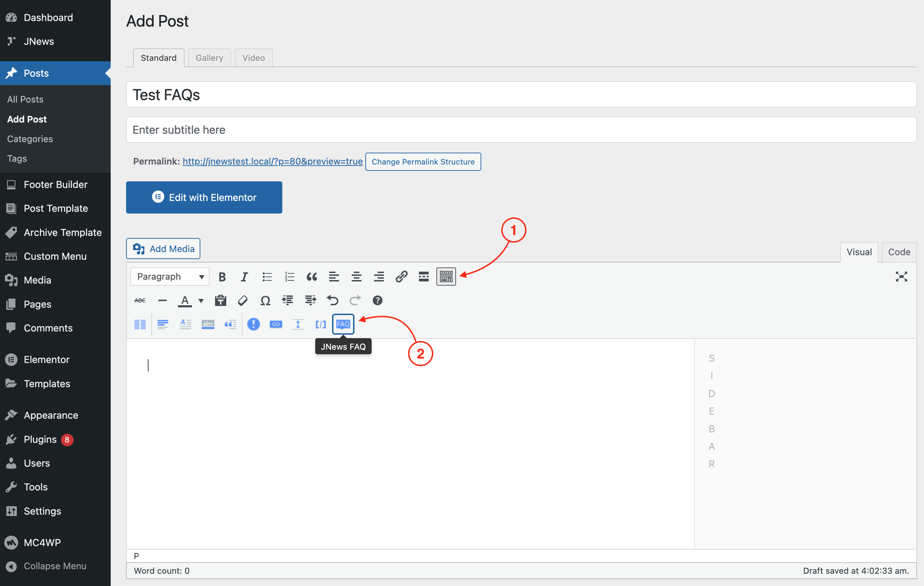Switch to the Gallery post format tab
This screenshot has height=586, width=924.
tap(209, 58)
